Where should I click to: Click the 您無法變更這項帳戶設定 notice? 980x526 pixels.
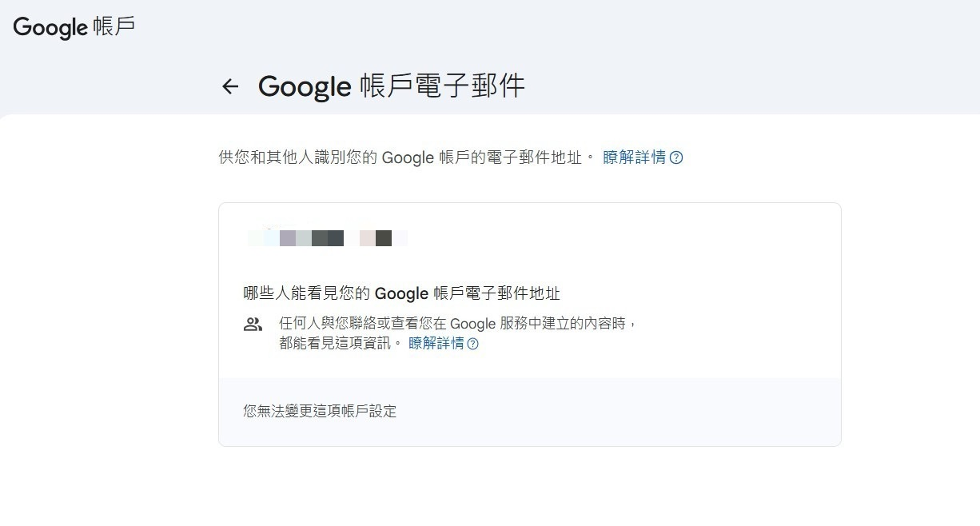(x=320, y=412)
